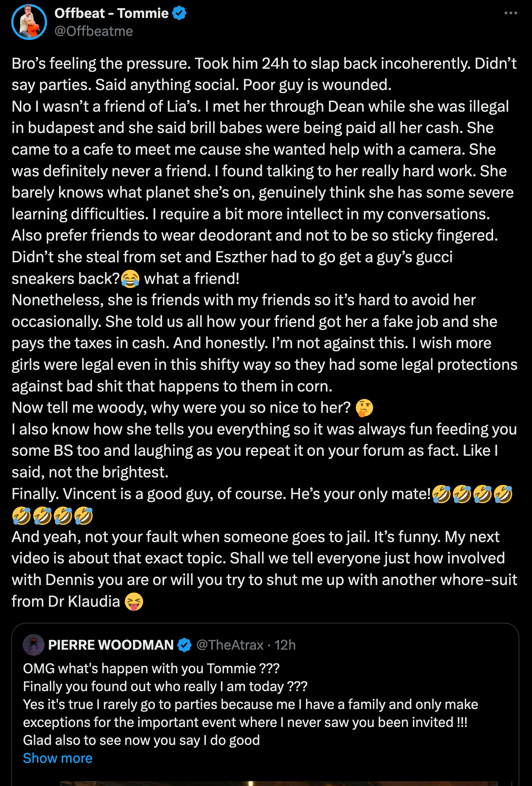The image size is (532, 786).
Task: Click crying-laughing emoji after 'sneakers back?'
Action: point(130,279)
